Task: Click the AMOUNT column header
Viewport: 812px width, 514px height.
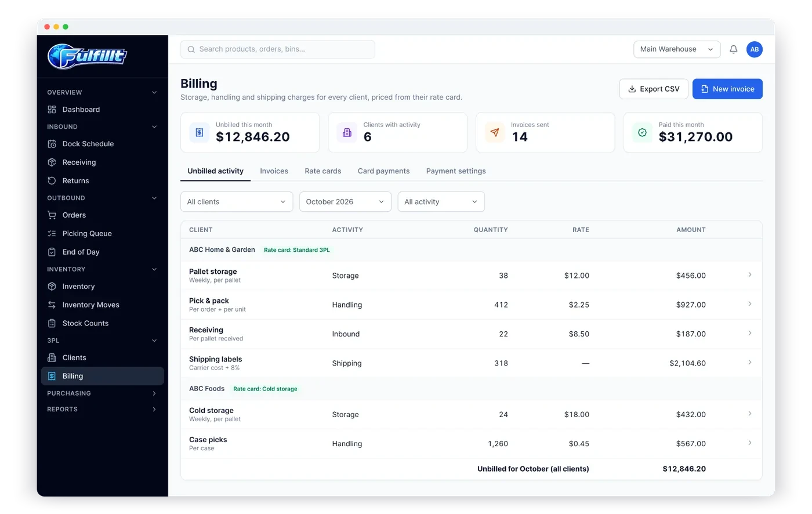Action: (x=691, y=230)
